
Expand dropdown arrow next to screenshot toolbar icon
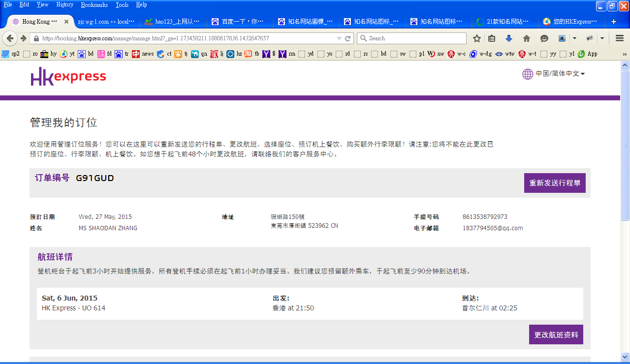574,38
